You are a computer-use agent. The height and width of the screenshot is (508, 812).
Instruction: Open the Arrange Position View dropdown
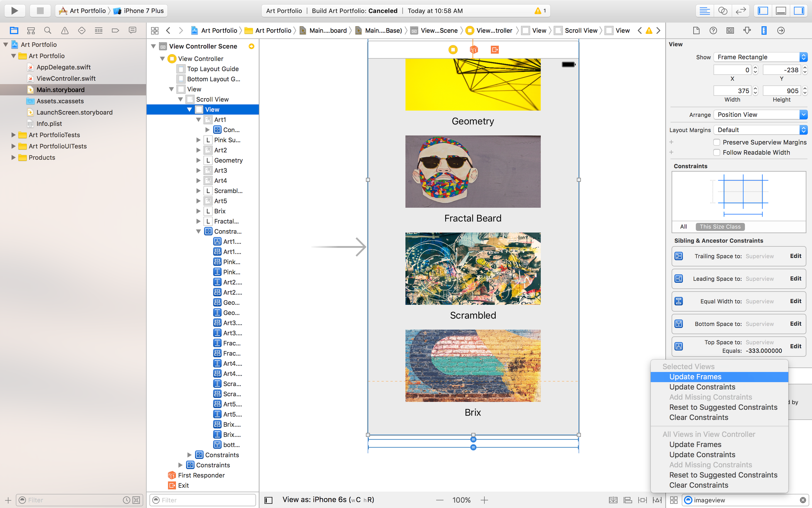760,114
